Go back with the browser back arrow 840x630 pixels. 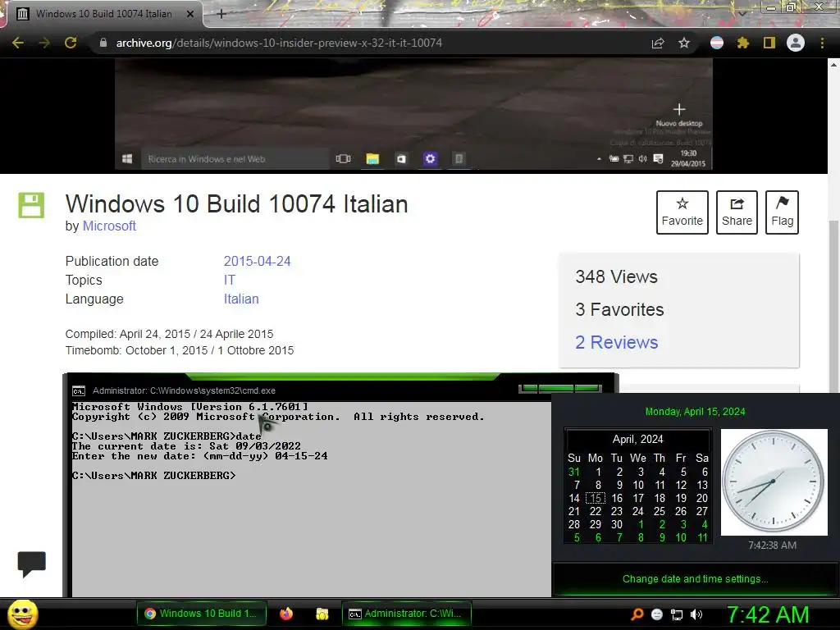(x=18, y=43)
